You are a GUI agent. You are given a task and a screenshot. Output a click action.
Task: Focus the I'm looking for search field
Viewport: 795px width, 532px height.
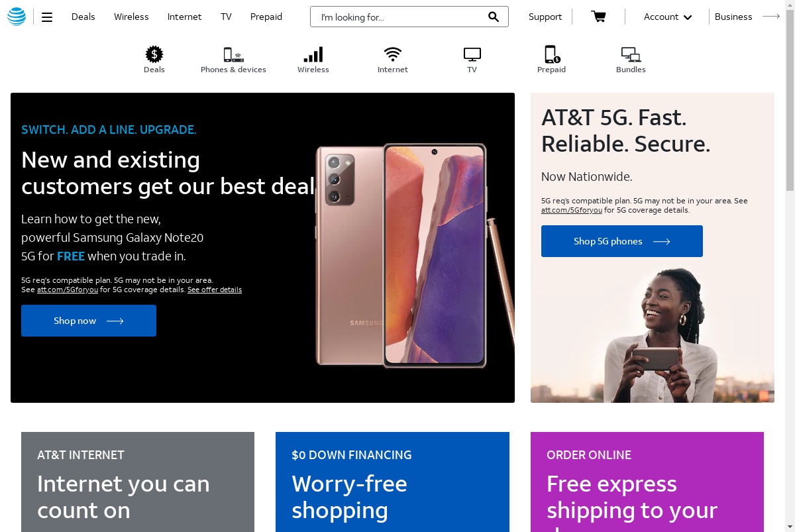401,17
